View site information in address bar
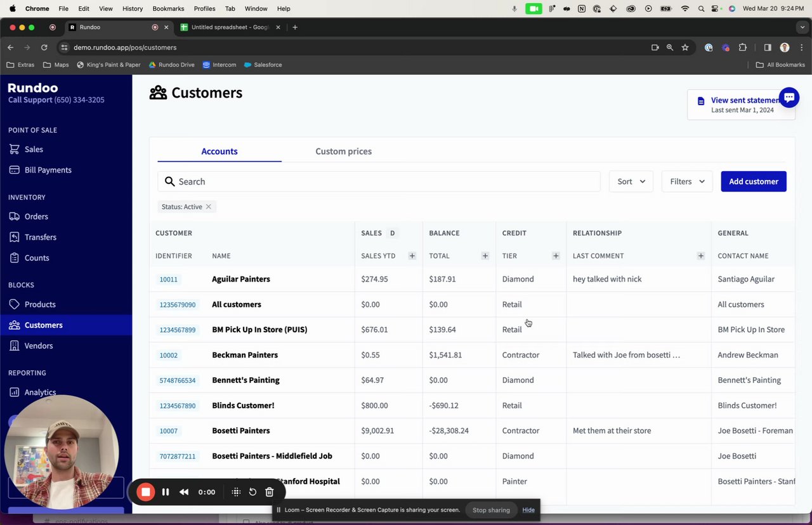 coord(64,48)
